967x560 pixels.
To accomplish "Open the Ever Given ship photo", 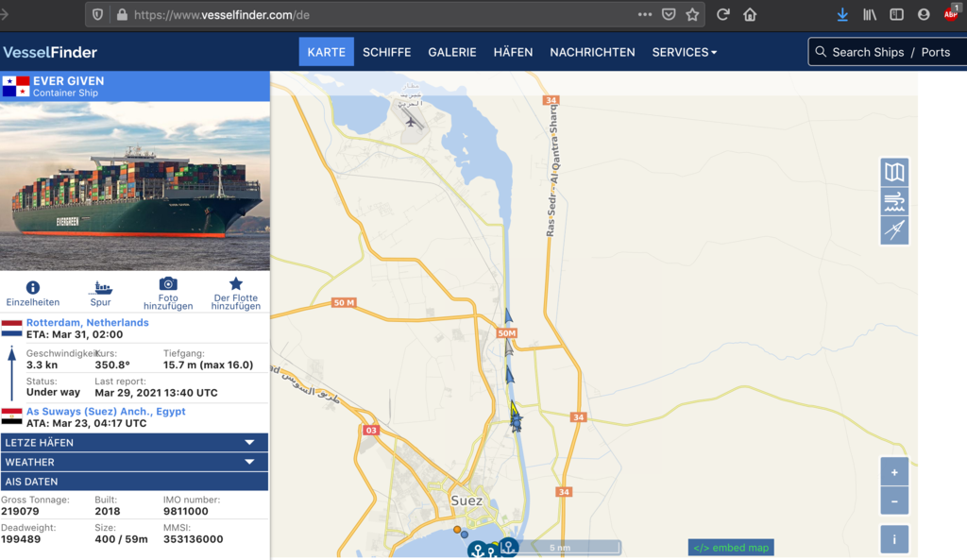I will 134,186.
